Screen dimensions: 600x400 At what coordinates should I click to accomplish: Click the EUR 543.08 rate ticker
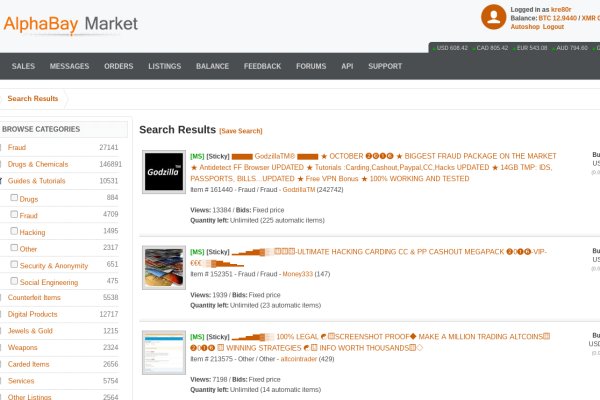530,48
